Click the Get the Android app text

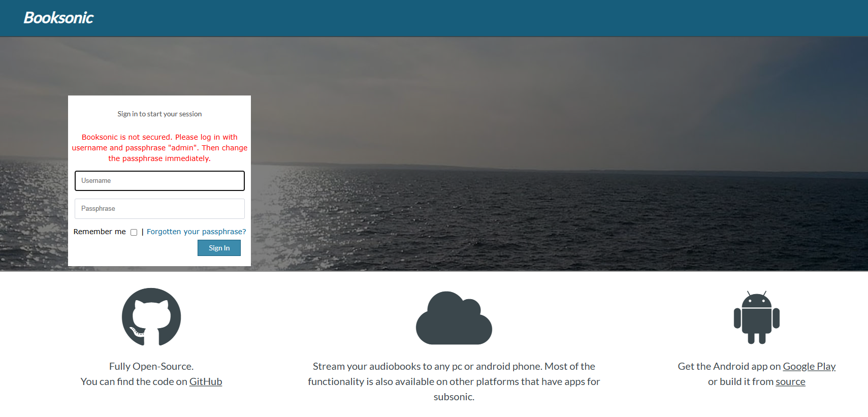pyautogui.click(x=729, y=366)
